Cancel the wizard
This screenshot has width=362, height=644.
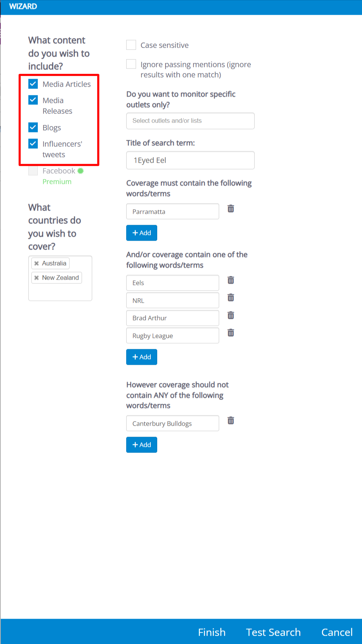pyautogui.click(x=337, y=632)
